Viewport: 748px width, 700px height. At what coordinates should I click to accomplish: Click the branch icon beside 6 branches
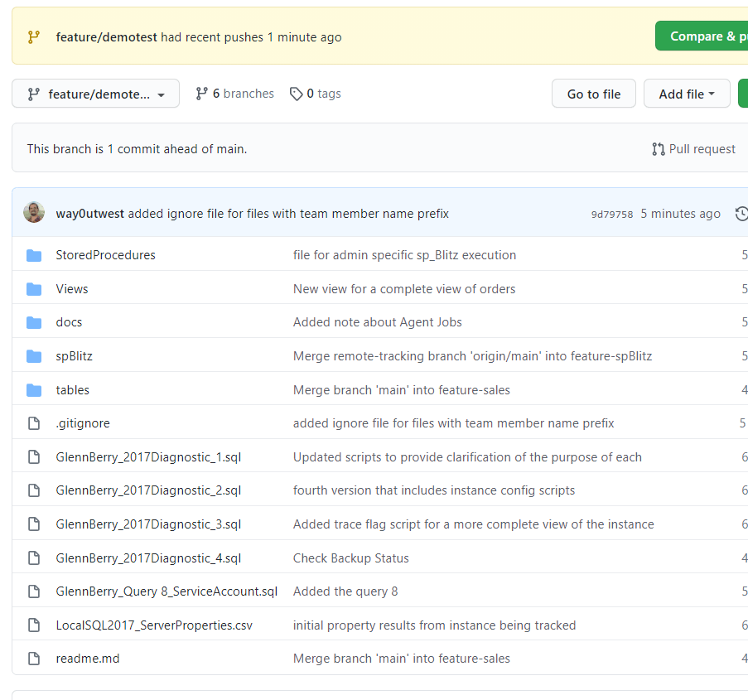(x=201, y=94)
